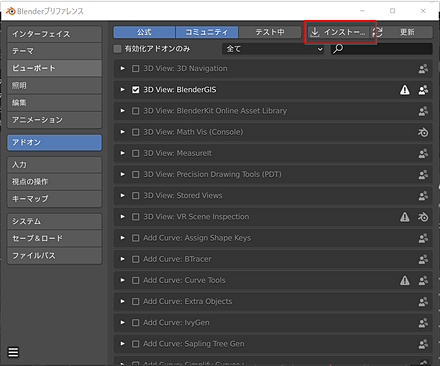
Task: Click the warning triangle on BlenderGIS row
Action: (x=405, y=90)
